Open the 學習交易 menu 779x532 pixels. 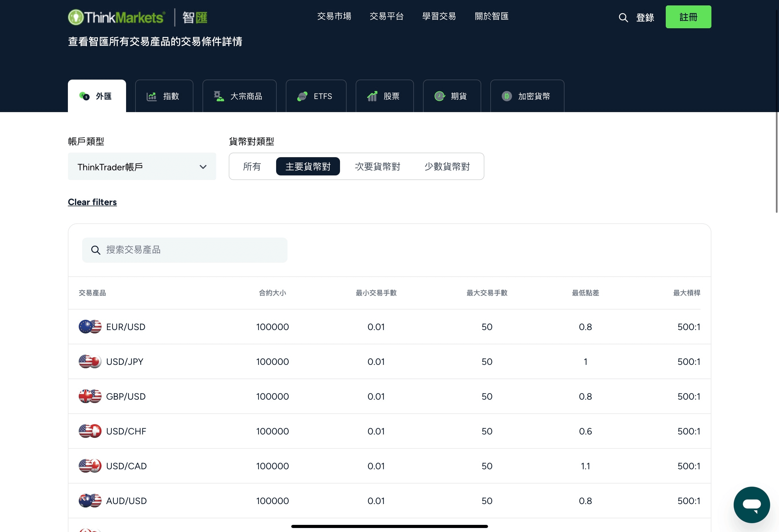(439, 17)
